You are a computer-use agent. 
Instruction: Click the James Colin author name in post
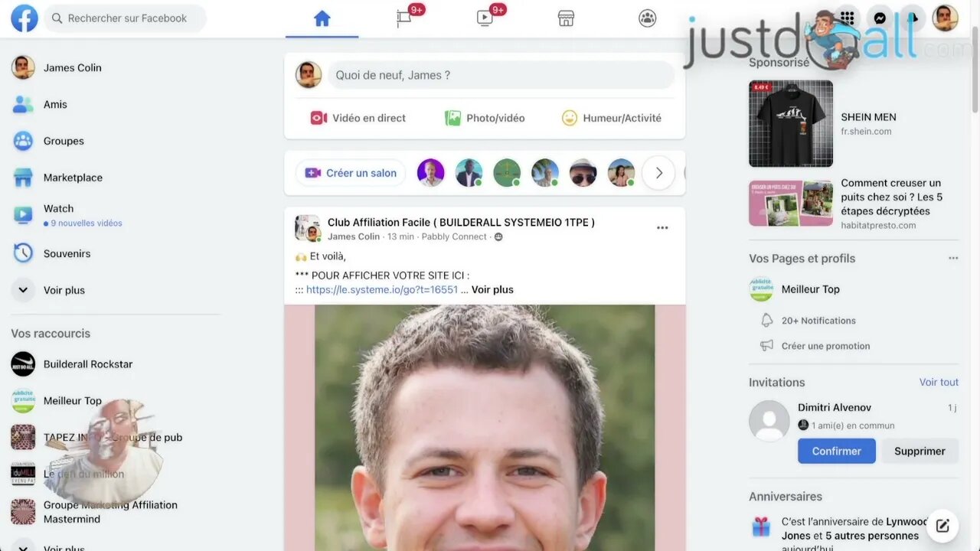(354, 236)
